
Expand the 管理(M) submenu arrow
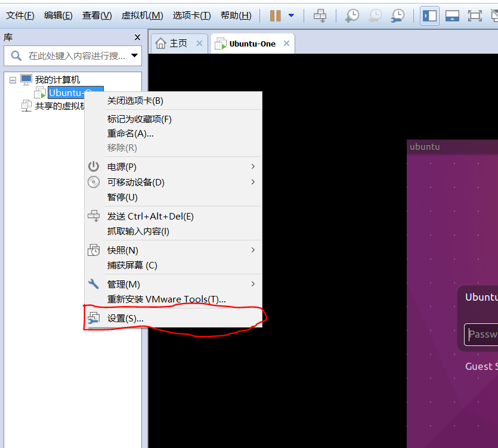pyautogui.click(x=253, y=284)
